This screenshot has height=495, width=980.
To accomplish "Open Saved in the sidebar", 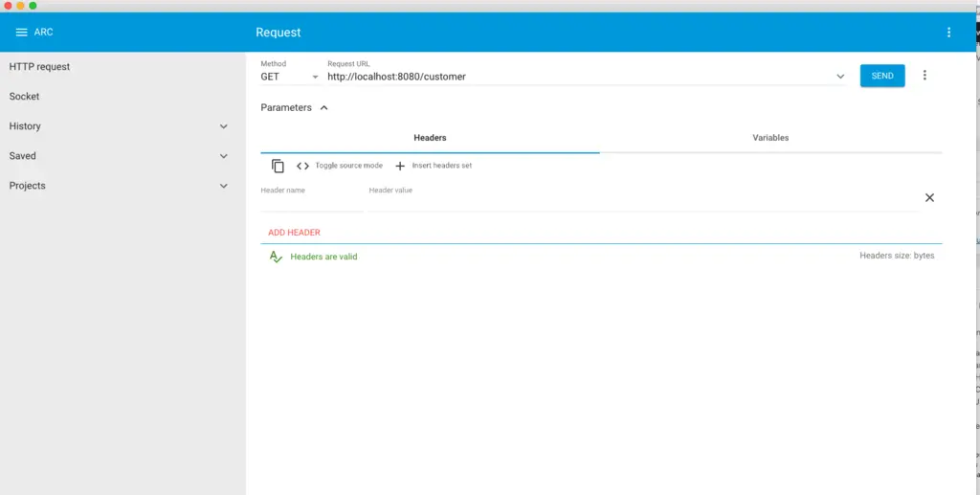I will tap(23, 156).
